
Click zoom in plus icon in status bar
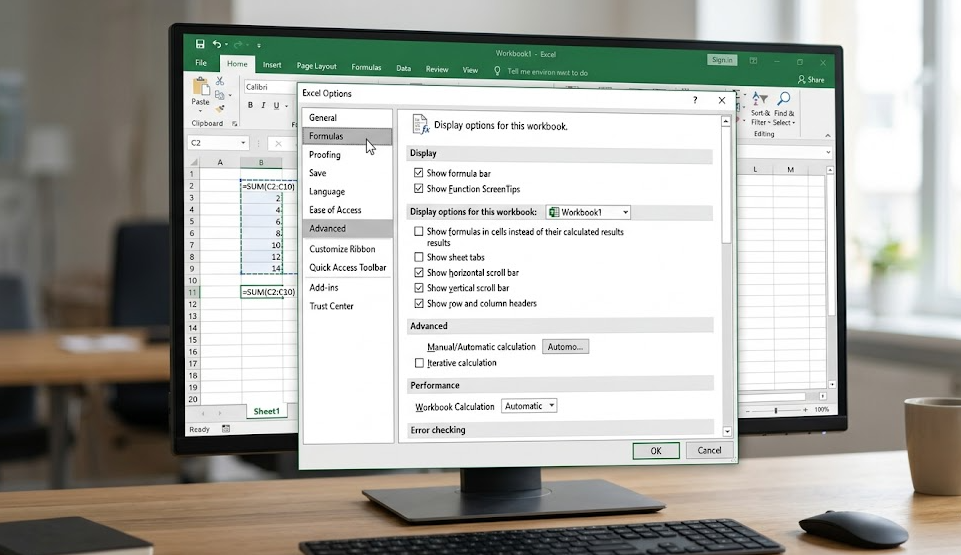click(x=805, y=410)
